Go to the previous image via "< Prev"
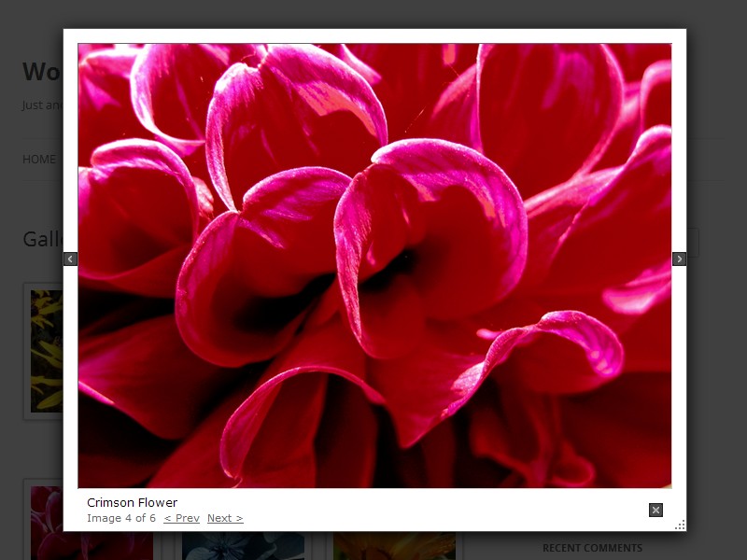747x560 pixels. (181, 518)
